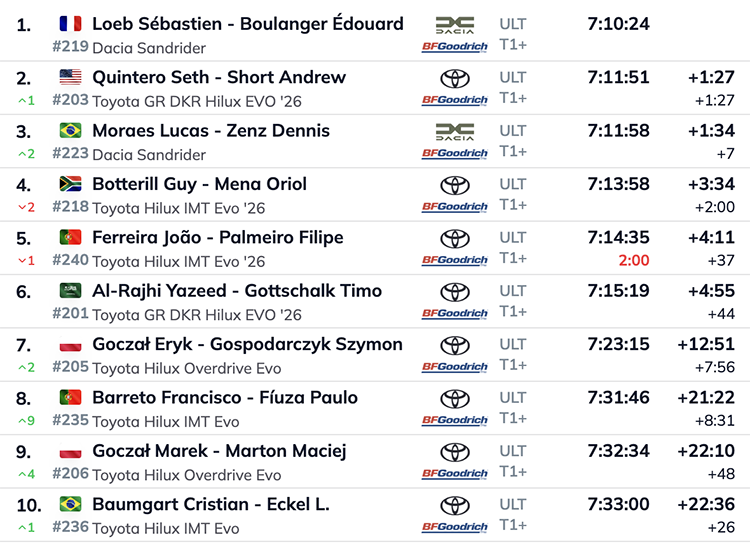Image resolution: width=750 pixels, height=549 pixels.
Task: Open Loeb Sébastien - Boulanger Édouard entry
Action: click(248, 24)
